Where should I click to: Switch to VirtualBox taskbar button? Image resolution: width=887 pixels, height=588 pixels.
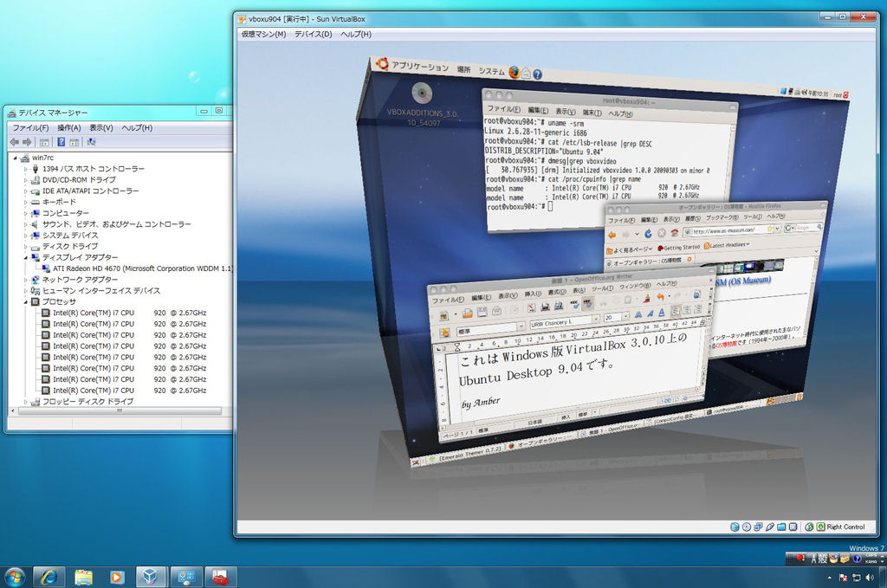(x=151, y=578)
